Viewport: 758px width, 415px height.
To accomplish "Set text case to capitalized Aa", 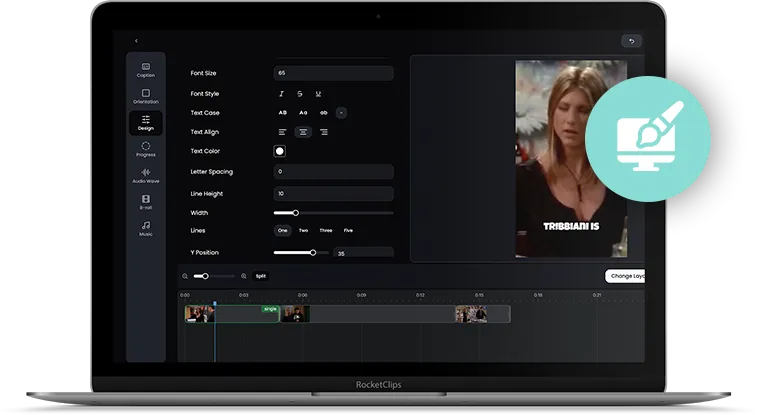I will [303, 113].
